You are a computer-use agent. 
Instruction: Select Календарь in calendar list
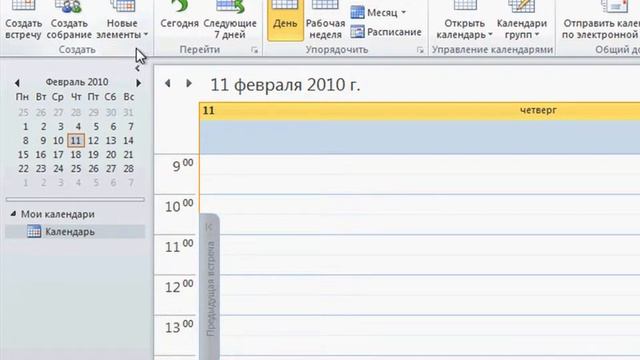click(x=75, y=231)
